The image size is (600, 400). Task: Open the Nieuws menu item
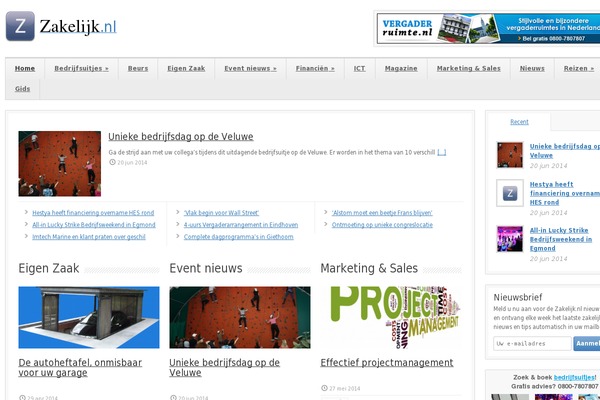point(532,69)
